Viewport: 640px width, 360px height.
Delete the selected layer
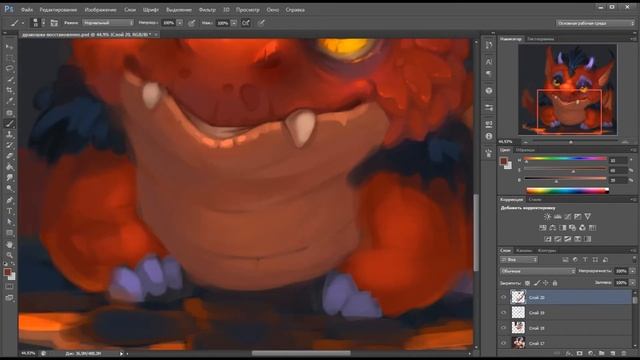(624, 353)
